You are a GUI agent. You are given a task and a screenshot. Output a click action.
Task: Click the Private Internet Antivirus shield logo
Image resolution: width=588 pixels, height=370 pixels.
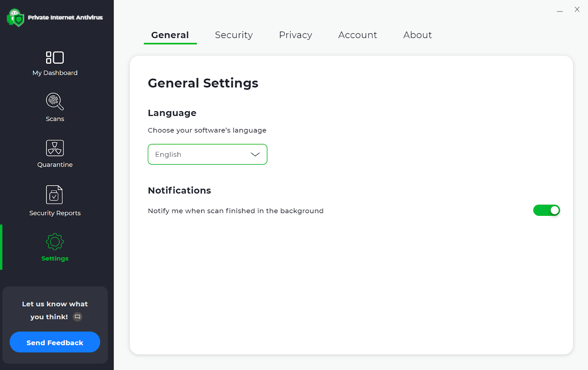[x=15, y=18]
